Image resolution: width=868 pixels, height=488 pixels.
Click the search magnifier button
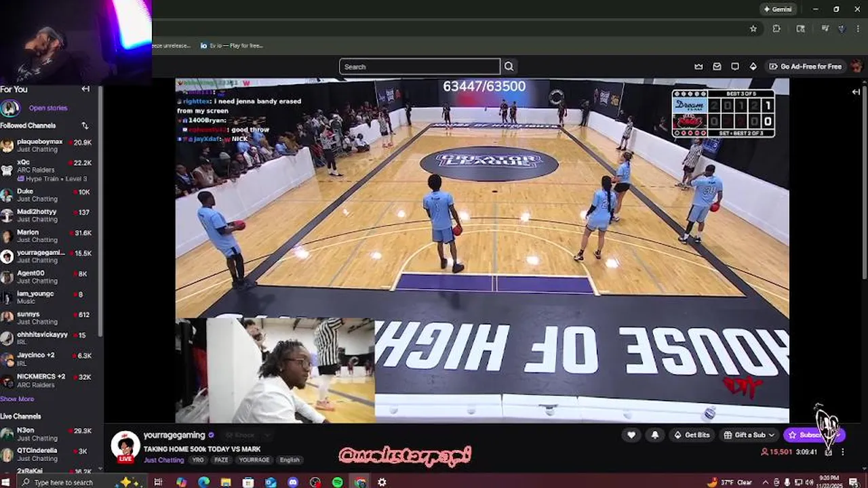click(x=509, y=66)
